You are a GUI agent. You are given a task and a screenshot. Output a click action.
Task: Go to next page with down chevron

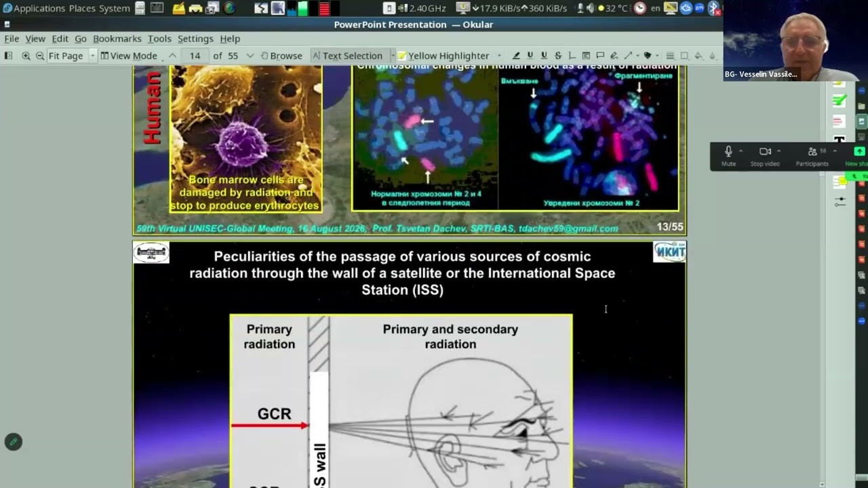[250, 56]
